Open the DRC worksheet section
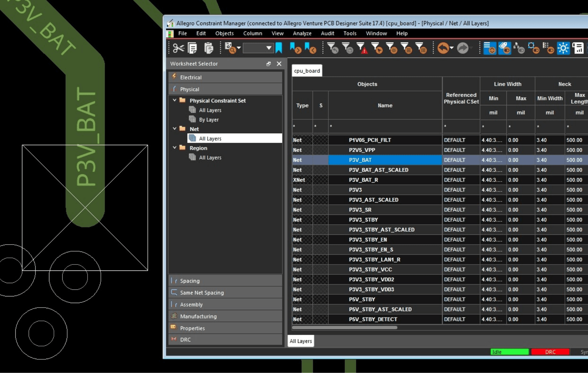The width and height of the screenshot is (588, 373). click(225, 339)
